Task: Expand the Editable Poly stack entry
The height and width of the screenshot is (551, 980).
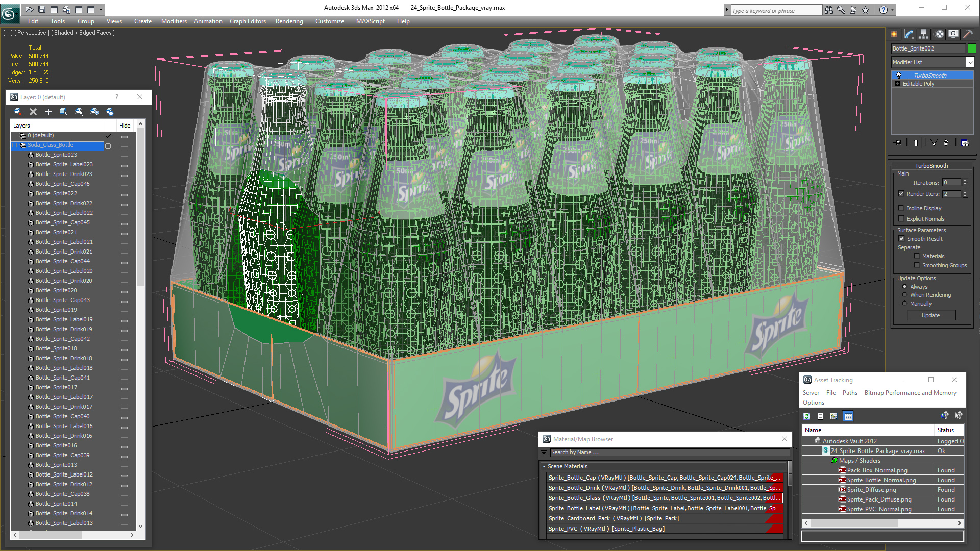Action: pyautogui.click(x=897, y=84)
